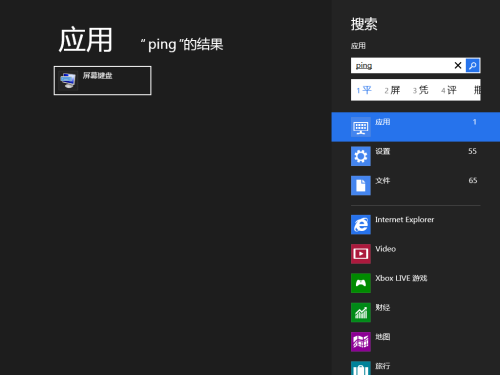This screenshot has width=500, height=375.
Task: Select the Xbox LIVE 游戏 icon
Action: pos(361,283)
